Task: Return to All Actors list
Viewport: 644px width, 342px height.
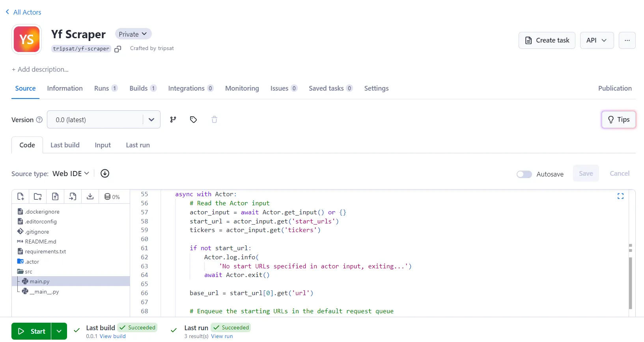Action: coord(27,12)
